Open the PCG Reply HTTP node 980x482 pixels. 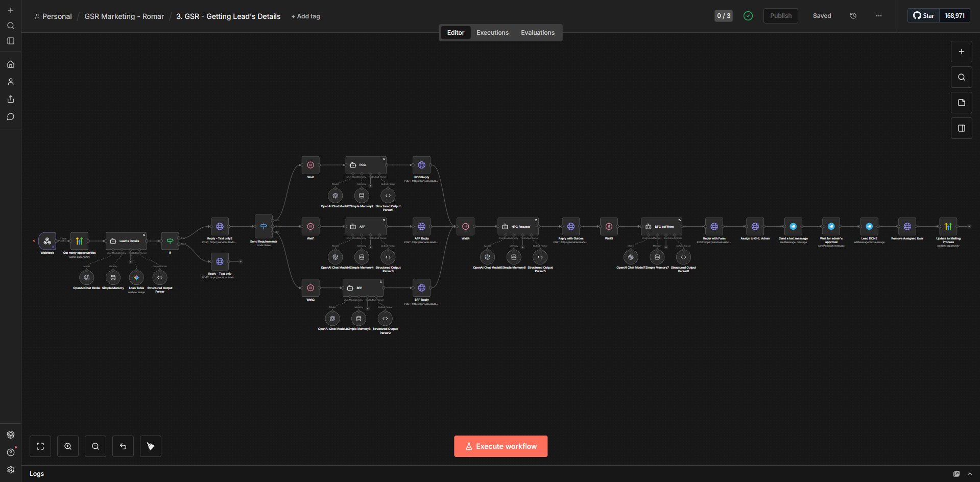421,165
